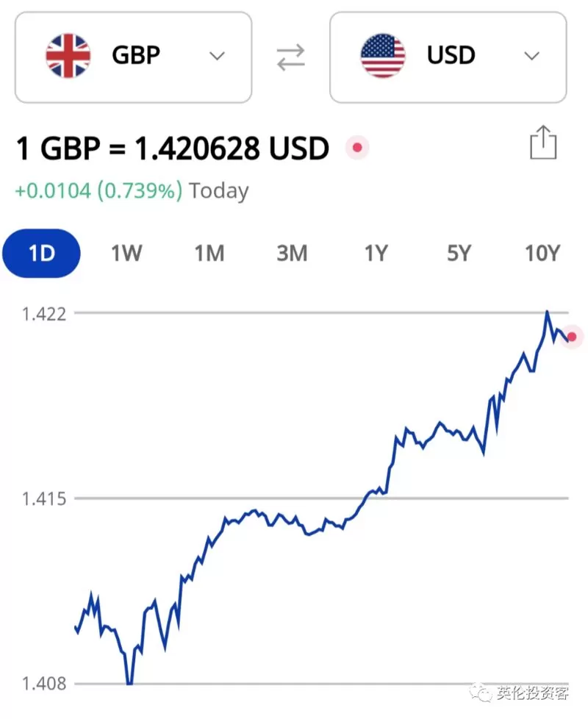Open the USD currency selector box
The image size is (588, 719).
pos(448,57)
